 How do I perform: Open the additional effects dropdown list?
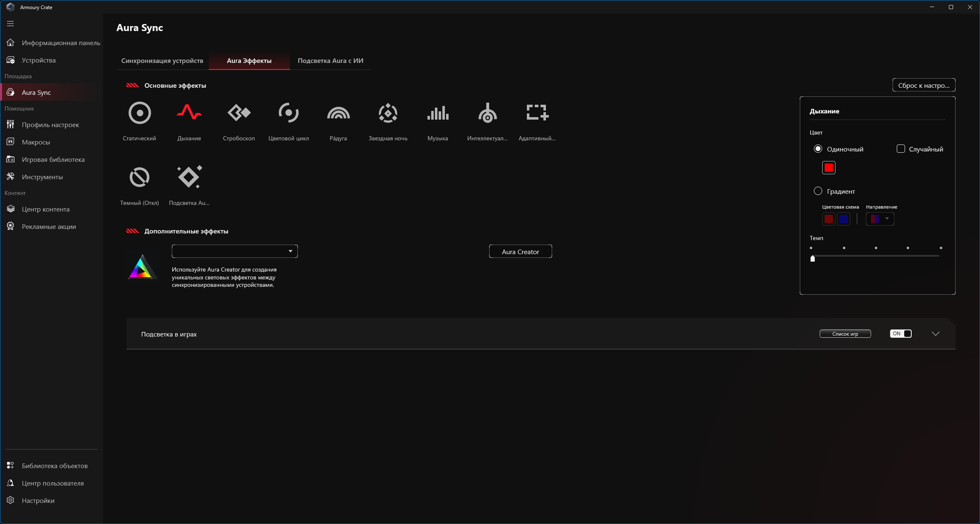click(x=235, y=251)
